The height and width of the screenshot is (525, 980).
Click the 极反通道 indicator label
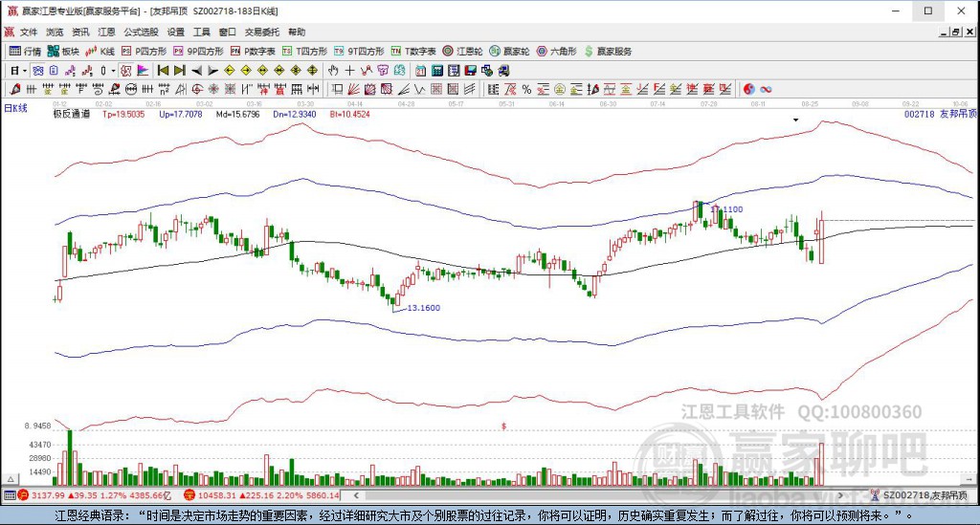[71, 114]
